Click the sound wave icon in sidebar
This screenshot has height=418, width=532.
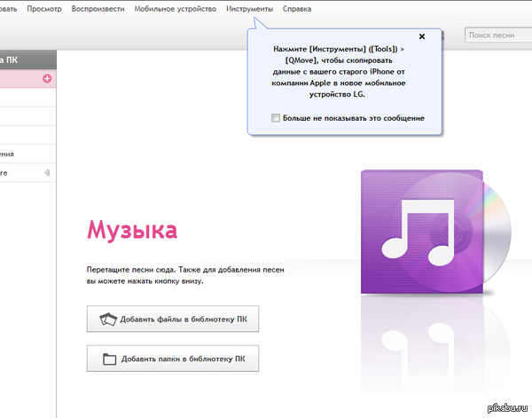coord(47,172)
